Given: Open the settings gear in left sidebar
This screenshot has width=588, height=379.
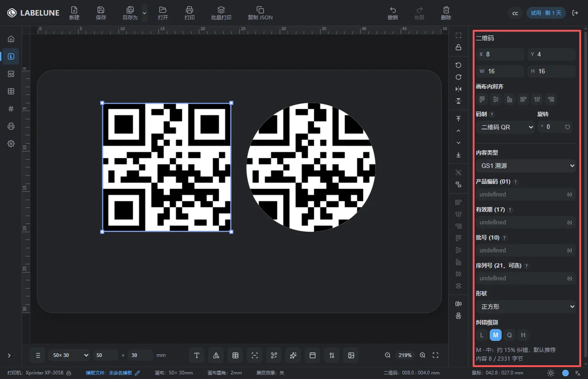Looking at the screenshot, I should pos(11,144).
